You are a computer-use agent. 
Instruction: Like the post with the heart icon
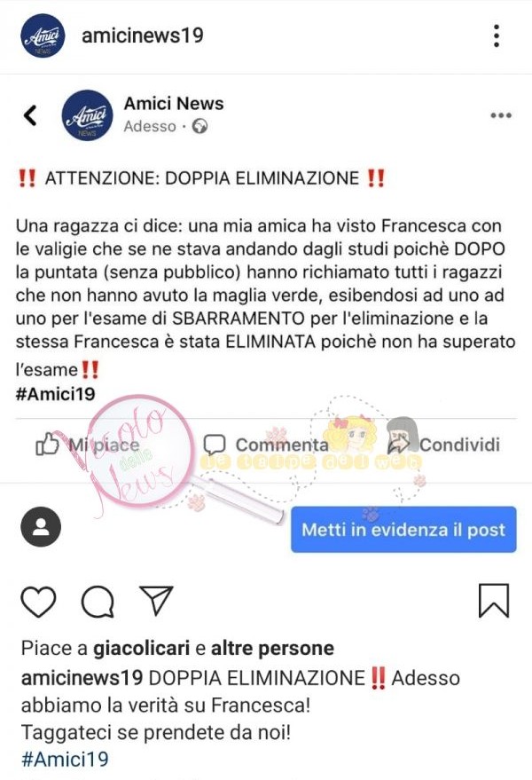point(38,602)
